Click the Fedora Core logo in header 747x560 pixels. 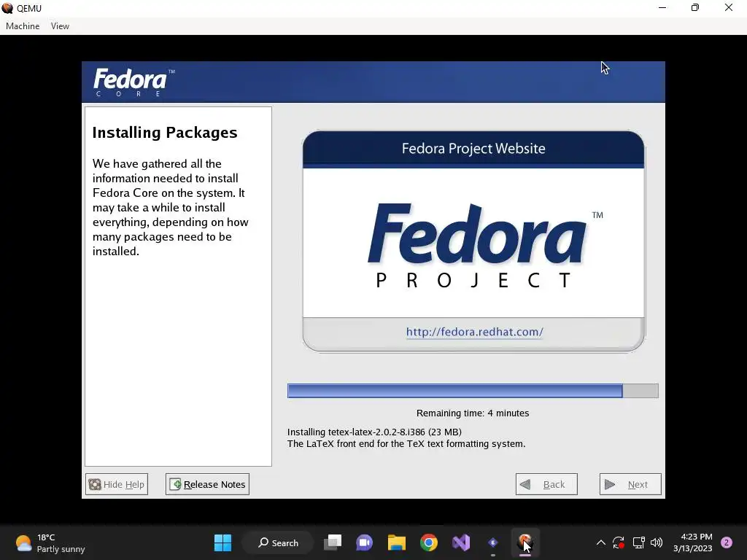tap(134, 82)
